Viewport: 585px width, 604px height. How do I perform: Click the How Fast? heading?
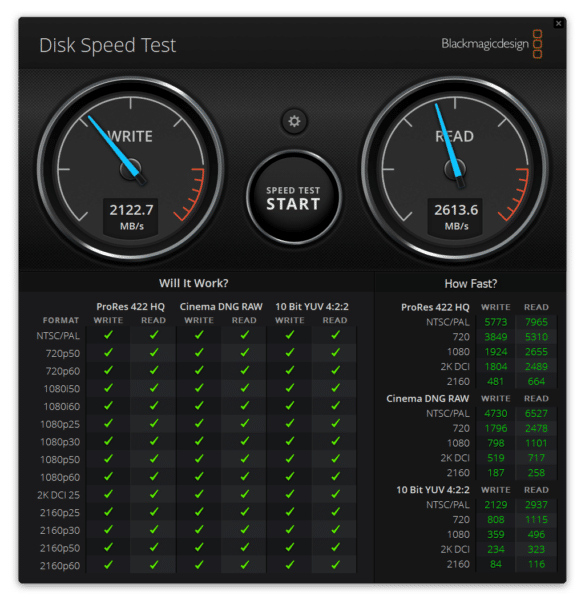coord(471,284)
